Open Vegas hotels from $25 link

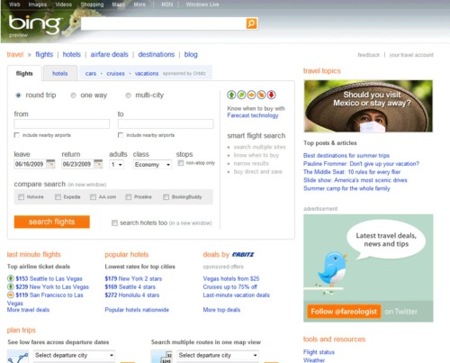click(231, 278)
